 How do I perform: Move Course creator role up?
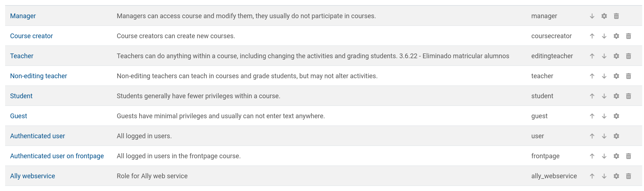point(592,36)
